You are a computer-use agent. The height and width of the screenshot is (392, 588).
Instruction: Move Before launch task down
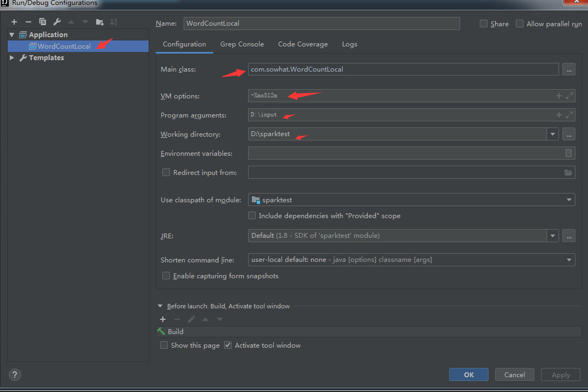coord(220,319)
